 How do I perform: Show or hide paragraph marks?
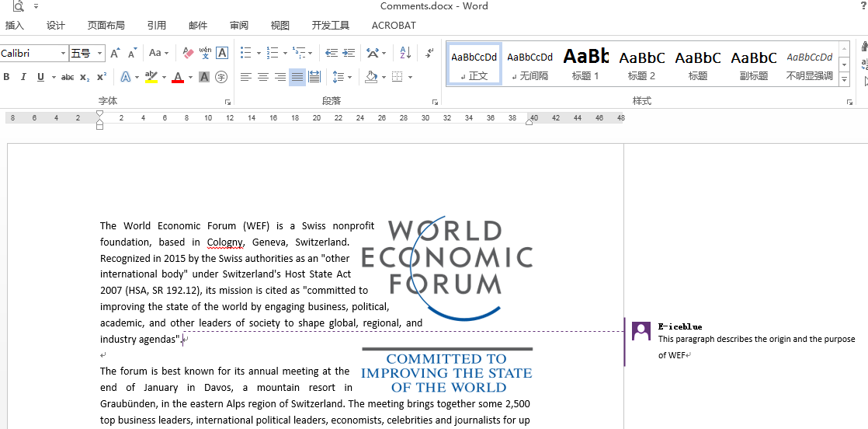[x=429, y=53]
